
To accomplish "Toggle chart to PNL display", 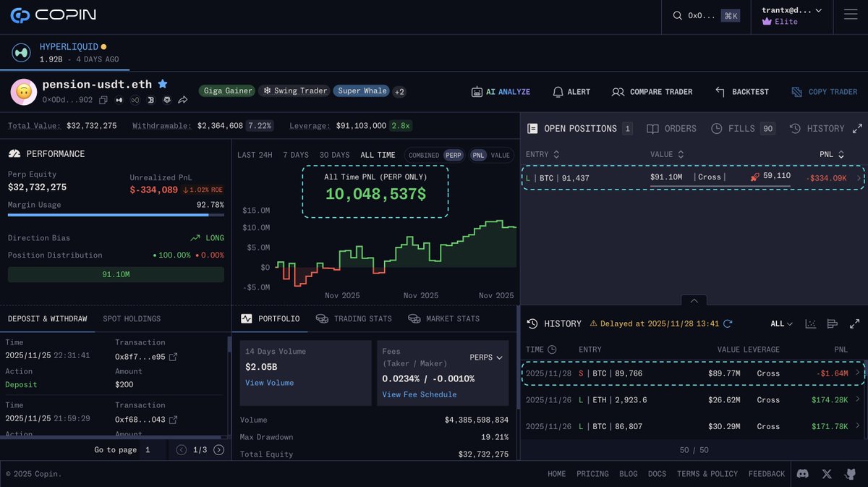I will [478, 155].
